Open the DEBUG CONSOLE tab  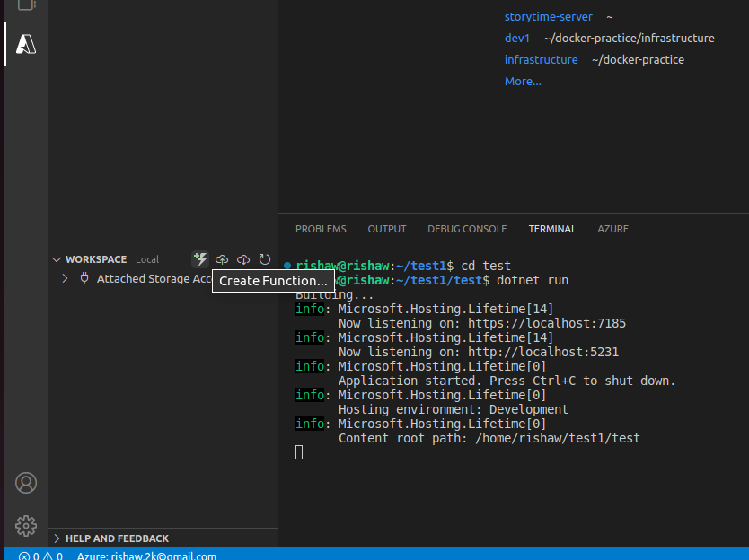pyautogui.click(x=467, y=229)
